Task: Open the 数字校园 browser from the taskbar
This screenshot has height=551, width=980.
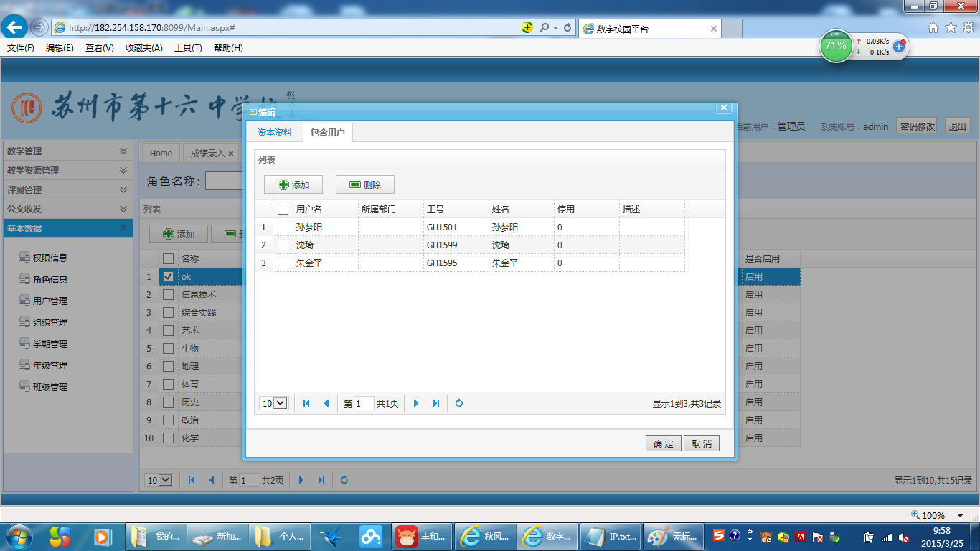Action: (x=547, y=536)
